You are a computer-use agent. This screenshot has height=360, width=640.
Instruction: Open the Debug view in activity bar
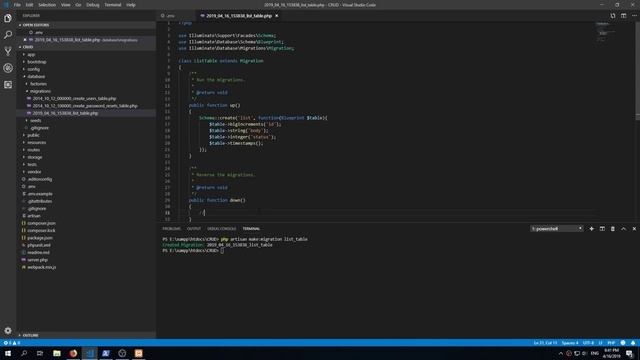8,68
